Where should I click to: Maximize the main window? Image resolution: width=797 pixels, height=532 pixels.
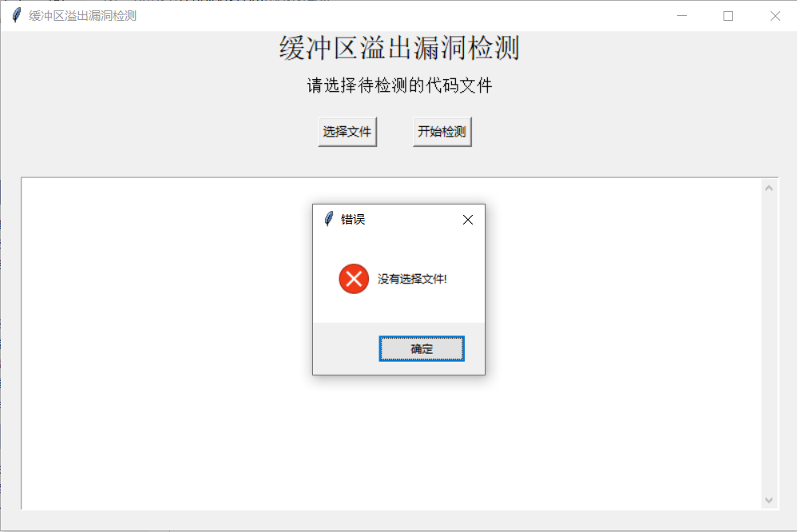728,16
